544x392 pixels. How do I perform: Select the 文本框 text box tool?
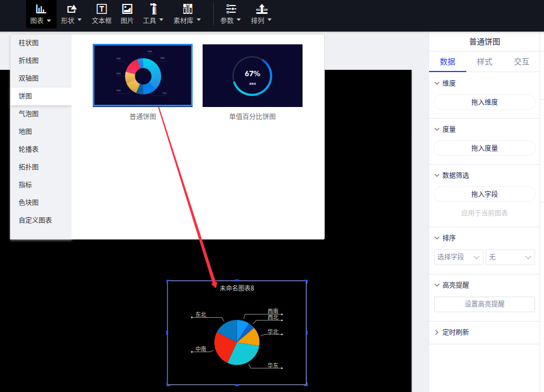coord(102,9)
